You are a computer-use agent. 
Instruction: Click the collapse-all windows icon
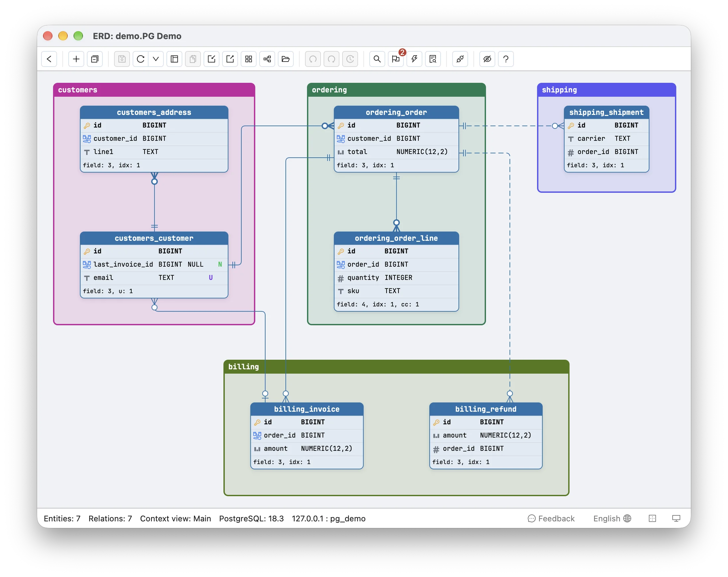click(95, 59)
